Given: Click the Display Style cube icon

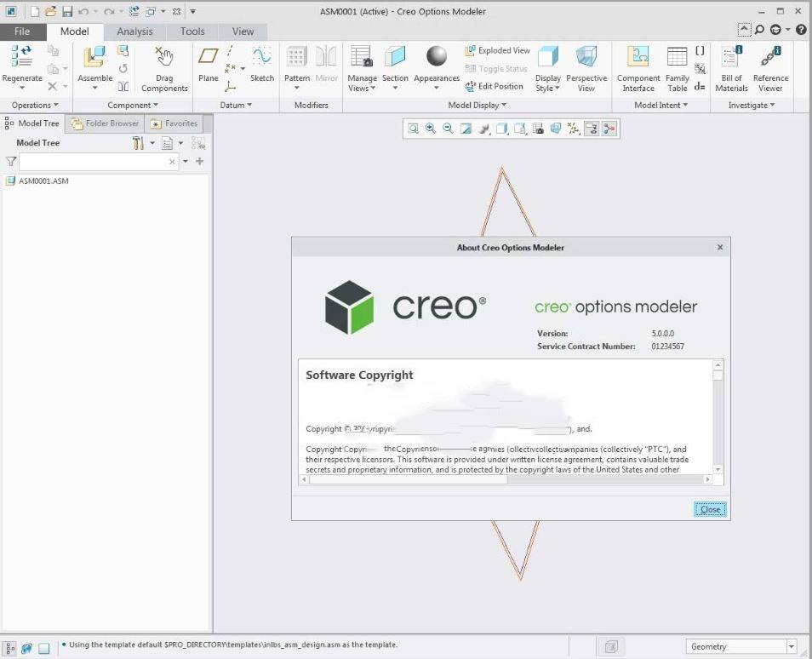Looking at the screenshot, I should click(548, 56).
